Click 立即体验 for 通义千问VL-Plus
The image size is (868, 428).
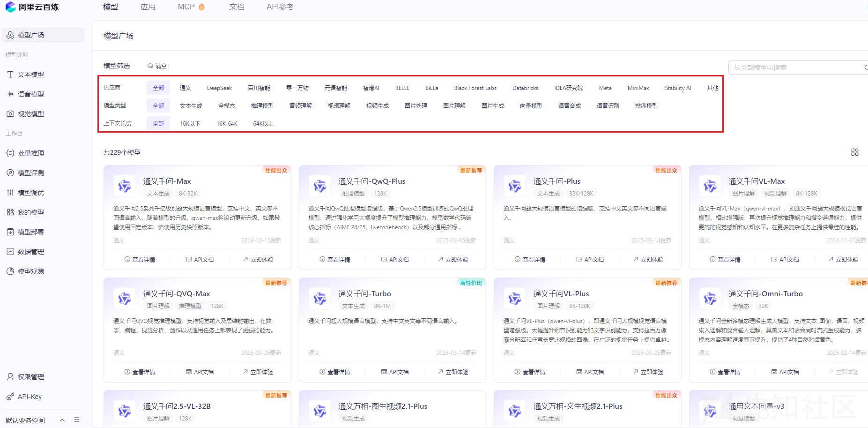(648, 372)
